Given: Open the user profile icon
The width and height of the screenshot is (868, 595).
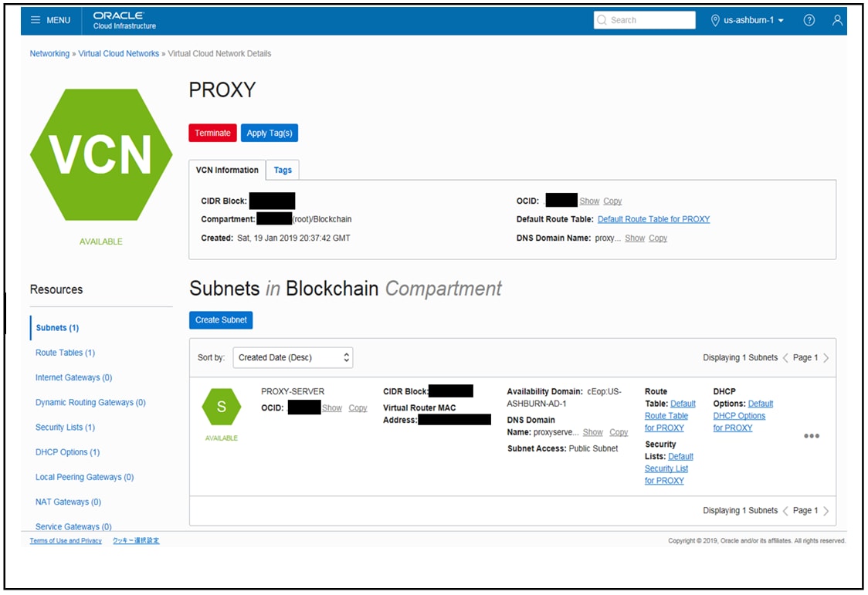Looking at the screenshot, I should point(837,20).
